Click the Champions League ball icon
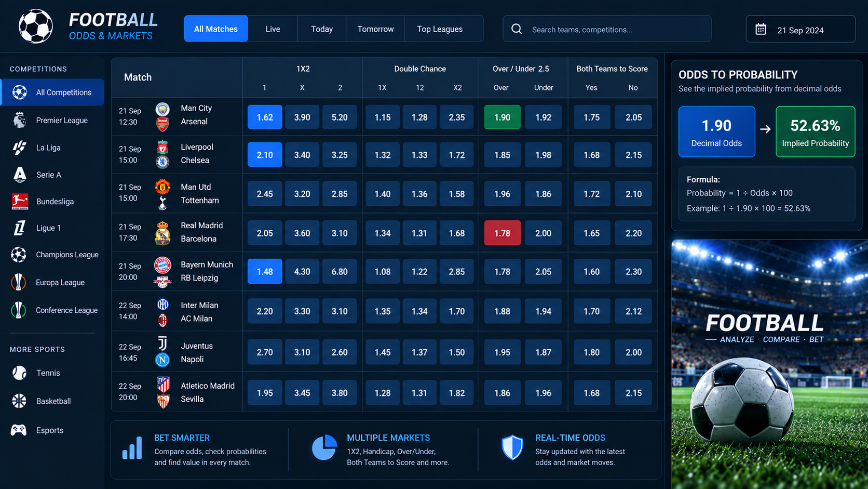Image resolution: width=868 pixels, height=489 pixels. [19, 255]
